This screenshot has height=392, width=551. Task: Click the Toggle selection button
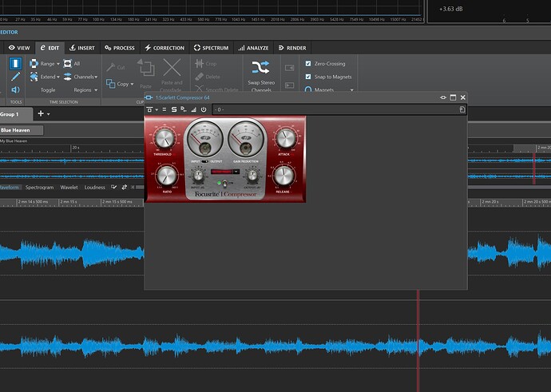coord(48,90)
